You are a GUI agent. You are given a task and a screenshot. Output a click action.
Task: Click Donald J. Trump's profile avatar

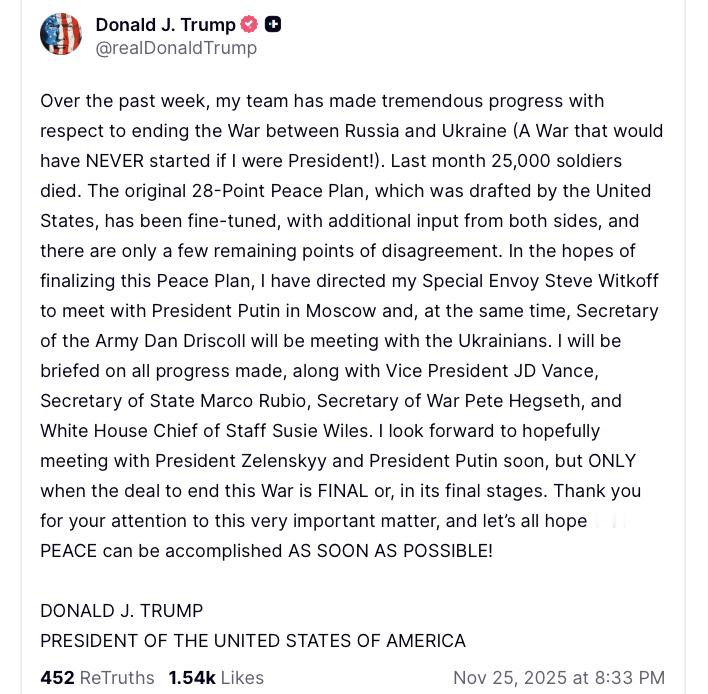(x=61, y=34)
